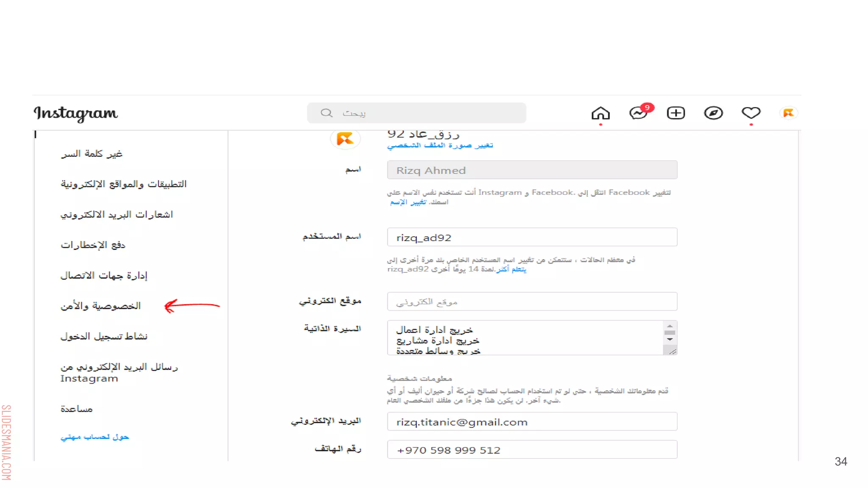Click the email address input field
868x488 pixels.
point(531,422)
